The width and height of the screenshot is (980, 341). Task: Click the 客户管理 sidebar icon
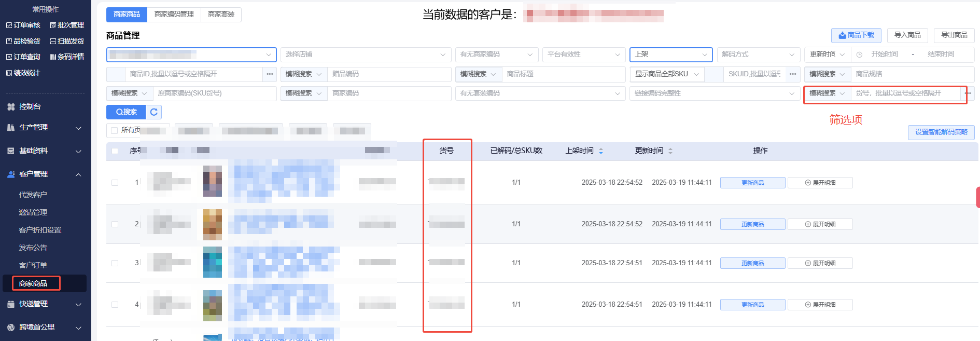point(11,174)
